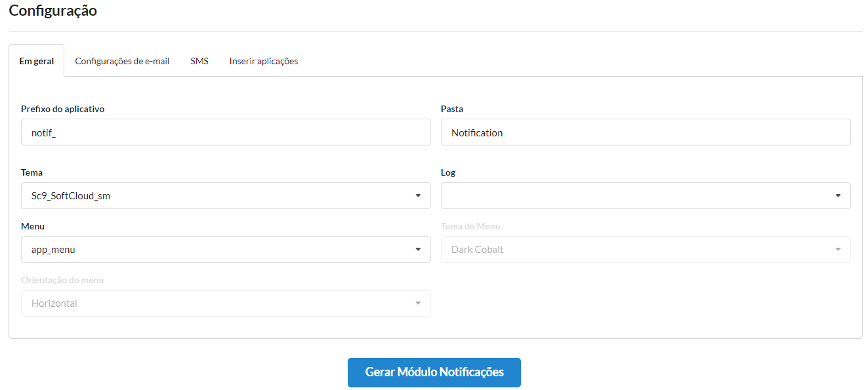Open the Inserir aplicações tab
Image resolution: width=868 pixels, height=390 pixels.
pyautogui.click(x=264, y=61)
